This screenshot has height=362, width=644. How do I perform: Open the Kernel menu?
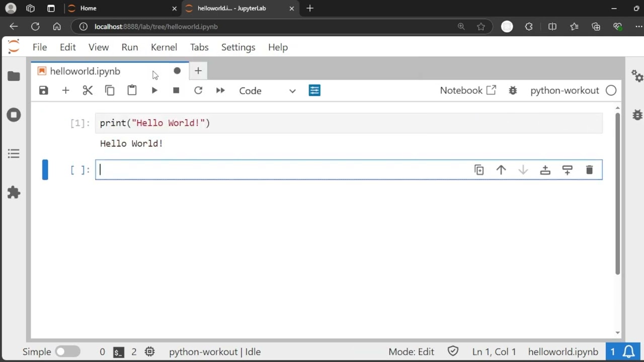(x=164, y=47)
